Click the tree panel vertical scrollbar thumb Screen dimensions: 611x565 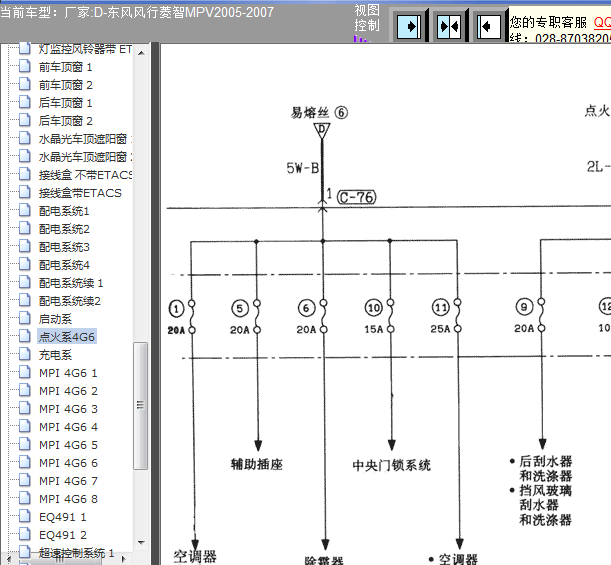pos(141,406)
